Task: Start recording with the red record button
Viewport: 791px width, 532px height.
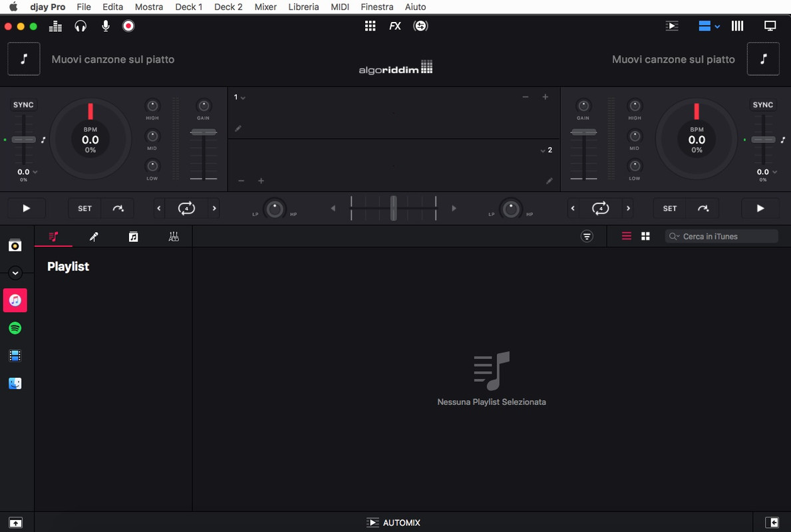Action: (x=128, y=26)
